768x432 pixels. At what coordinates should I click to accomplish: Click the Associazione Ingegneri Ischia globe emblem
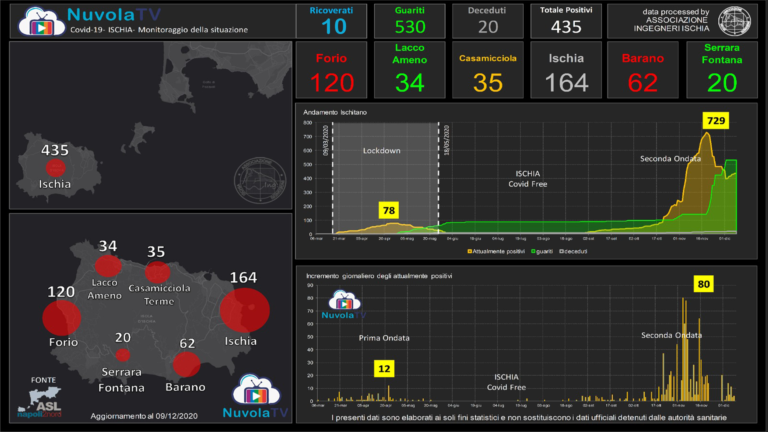click(737, 20)
